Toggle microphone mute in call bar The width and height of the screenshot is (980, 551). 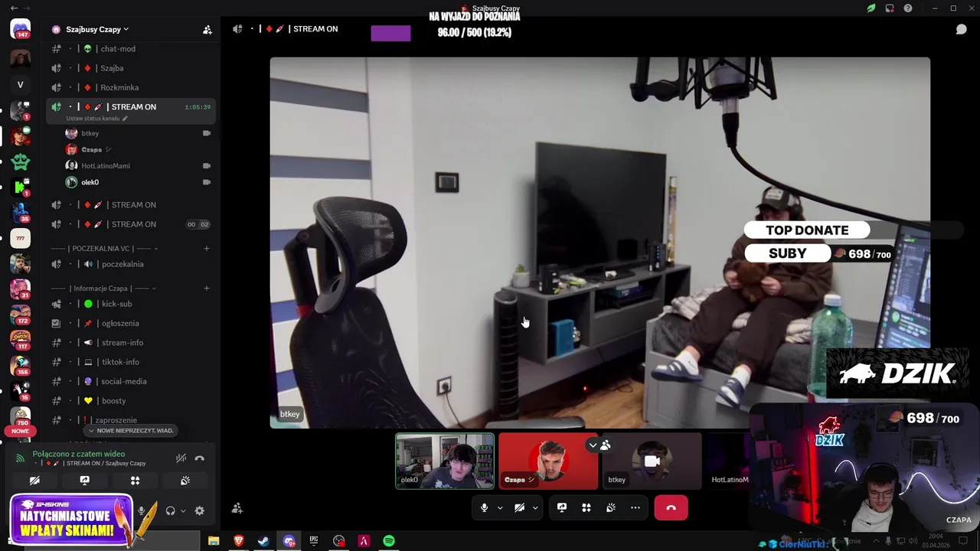(x=484, y=507)
